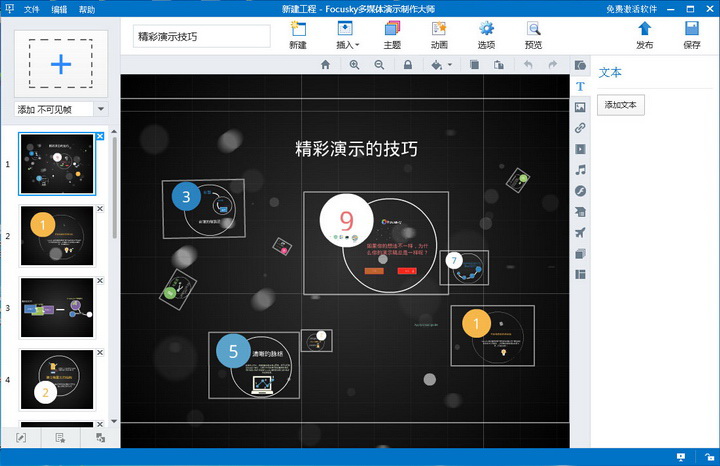This screenshot has height=466, width=720.
Task: Click the 发布 publish button
Action: coord(645,35)
